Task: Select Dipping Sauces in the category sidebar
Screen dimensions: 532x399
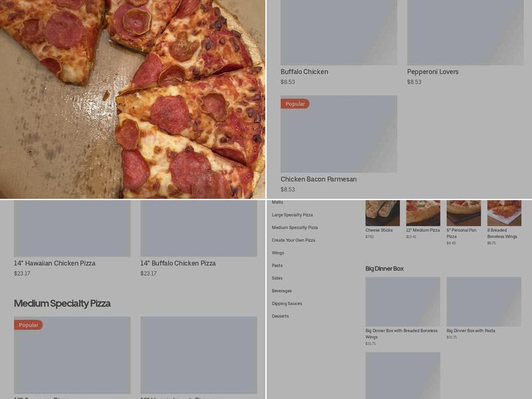Action: coord(287,304)
